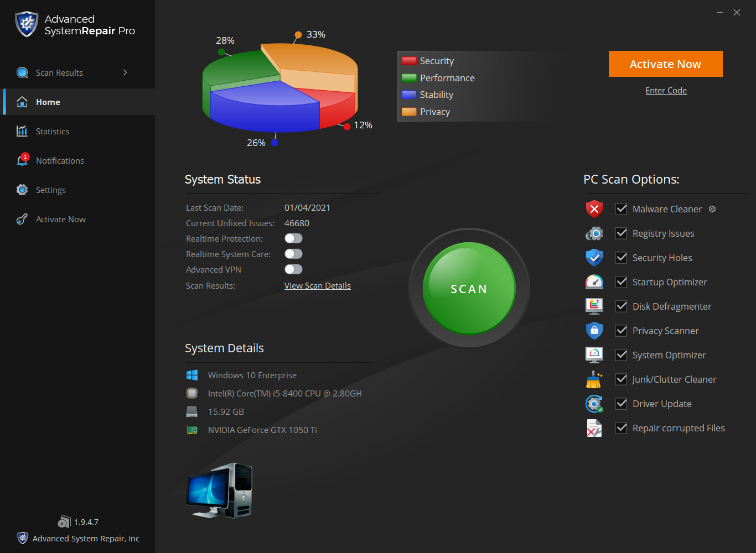Click the Disk Defragmenter icon

(594, 306)
